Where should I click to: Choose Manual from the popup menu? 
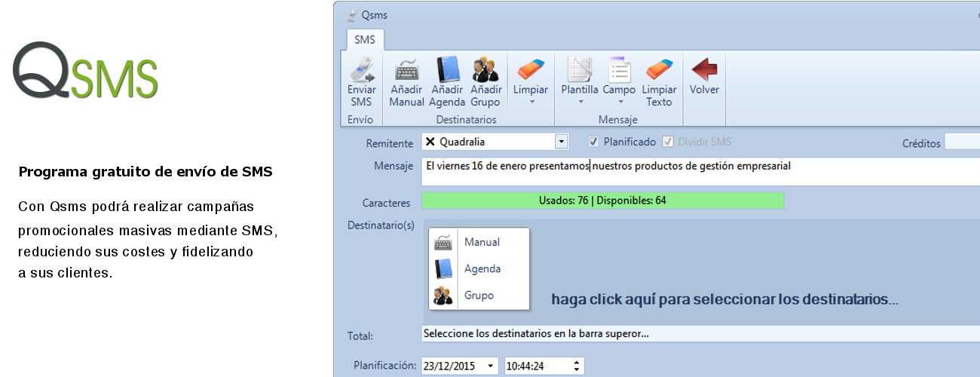coord(482,242)
